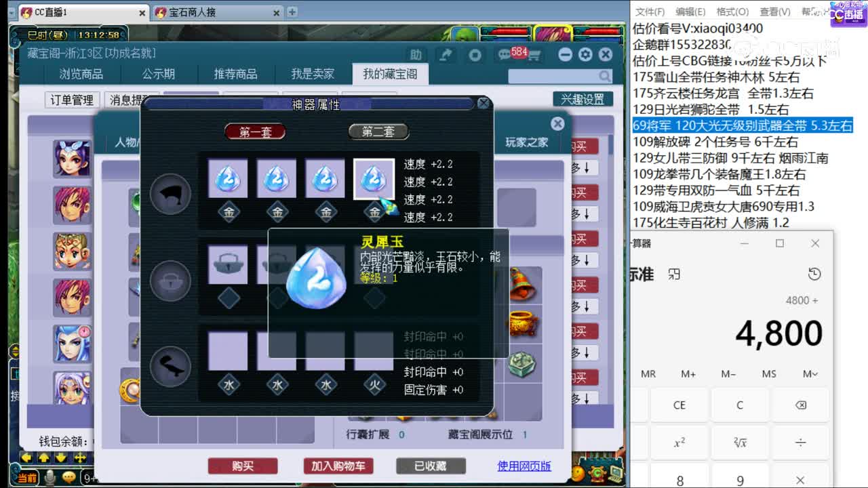Open the shopping cart icon in the toolbar
Screen dimensions: 868x488
point(535,56)
